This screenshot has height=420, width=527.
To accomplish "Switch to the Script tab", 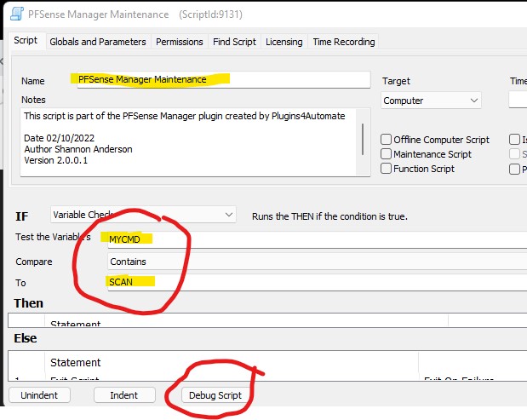I will [x=26, y=41].
